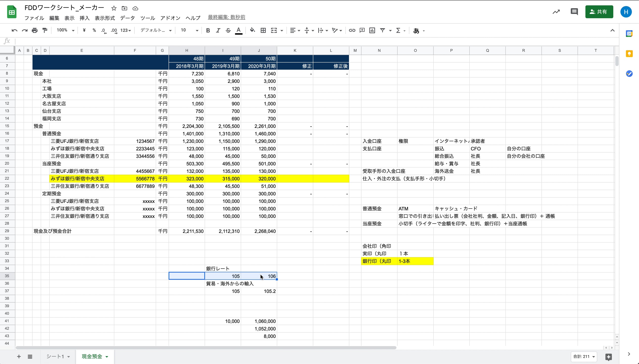The height and width of the screenshot is (364, 639).
Task: Open the fill color picker
Action: 252,30
